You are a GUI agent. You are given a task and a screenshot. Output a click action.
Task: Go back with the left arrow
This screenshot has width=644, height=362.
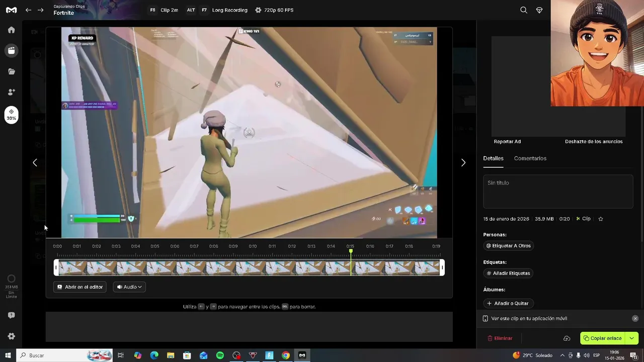(29, 10)
